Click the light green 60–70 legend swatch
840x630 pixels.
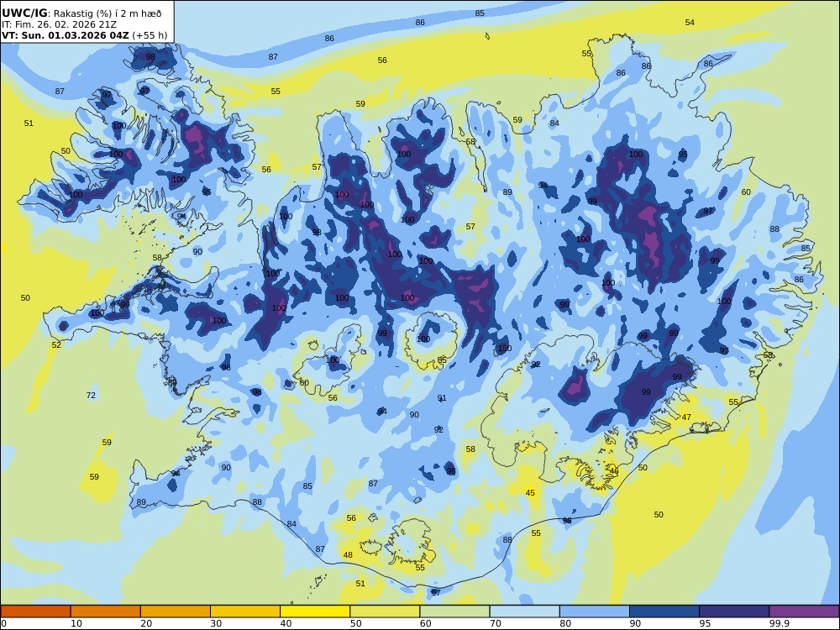point(454,612)
